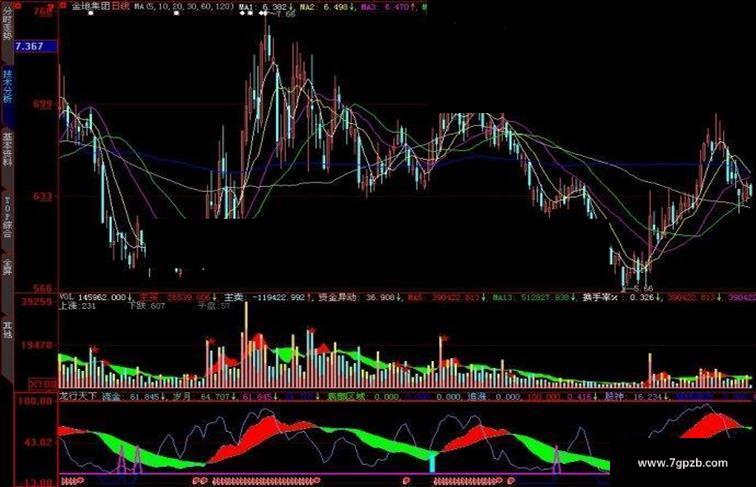Click small red icon left of 金地集团
The height and width of the screenshot is (487, 756).
coord(63,6)
